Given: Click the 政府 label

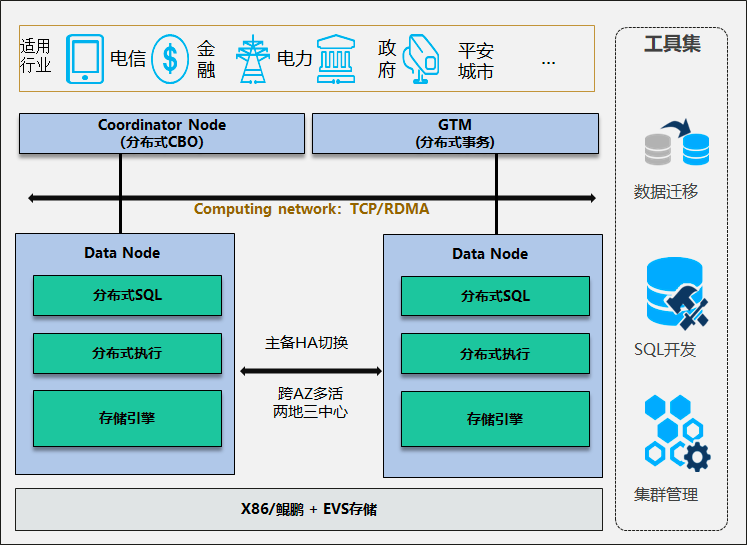Looking at the screenshot, I should point(387,59).
